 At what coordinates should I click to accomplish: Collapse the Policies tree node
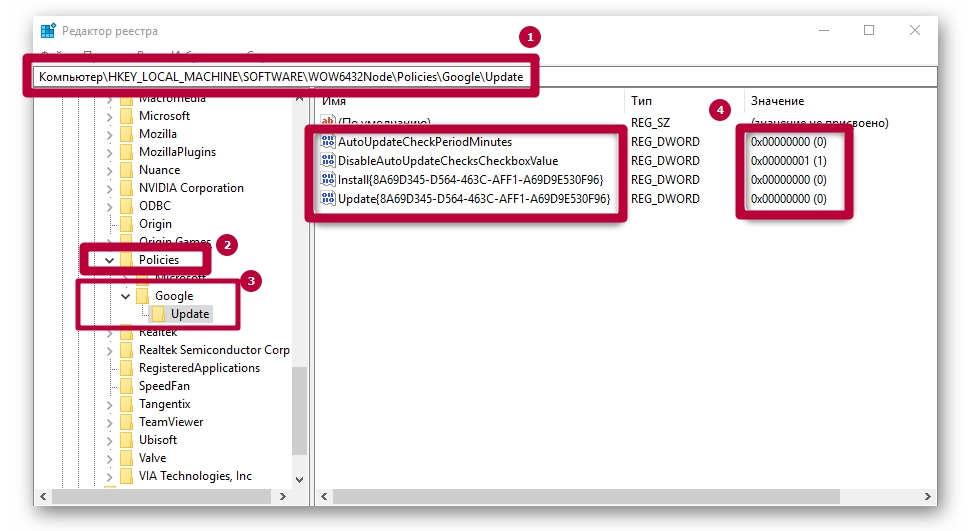(110, 260)
